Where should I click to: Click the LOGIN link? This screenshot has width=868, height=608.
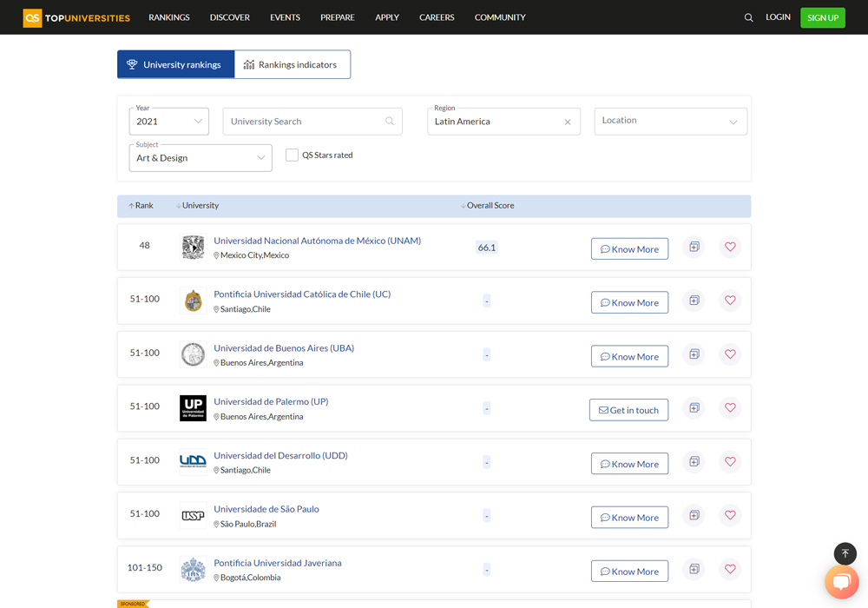(x=778, y=17)
